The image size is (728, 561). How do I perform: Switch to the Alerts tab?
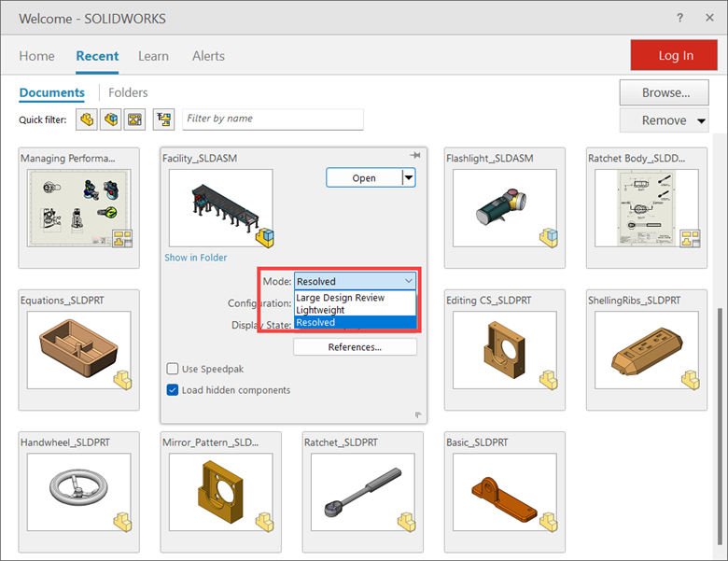(208, 56)
